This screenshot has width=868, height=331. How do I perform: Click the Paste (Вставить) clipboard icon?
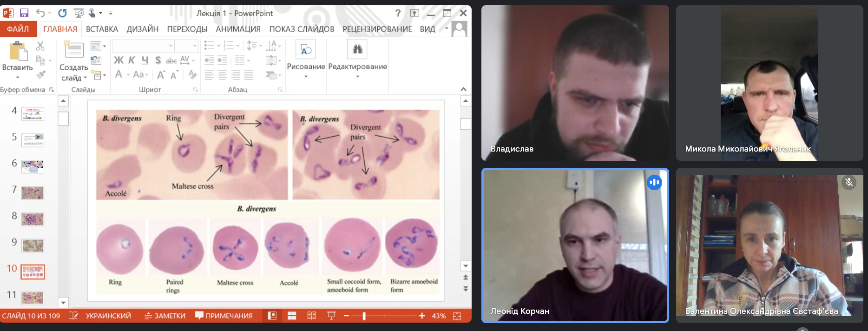[18, 51]
